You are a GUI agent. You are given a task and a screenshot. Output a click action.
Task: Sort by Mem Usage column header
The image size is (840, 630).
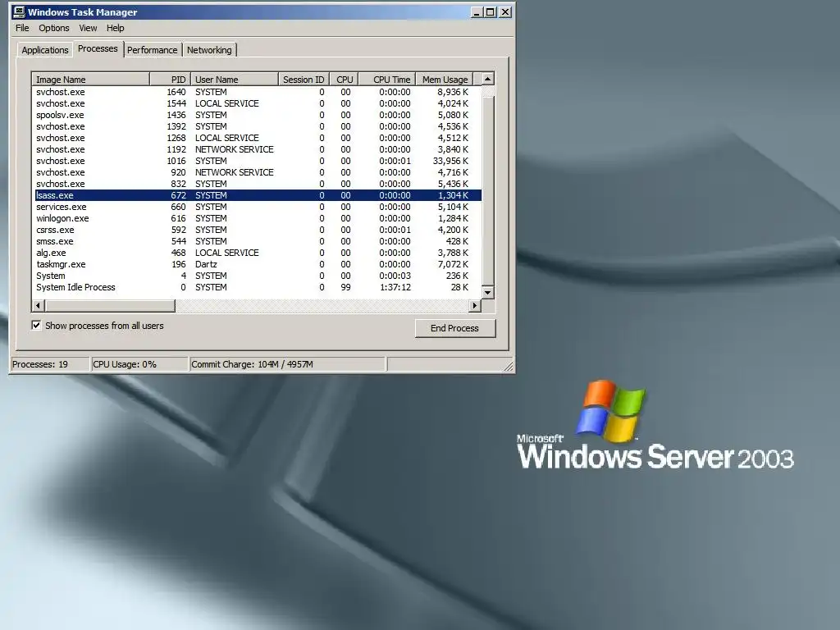coord(444,80)
